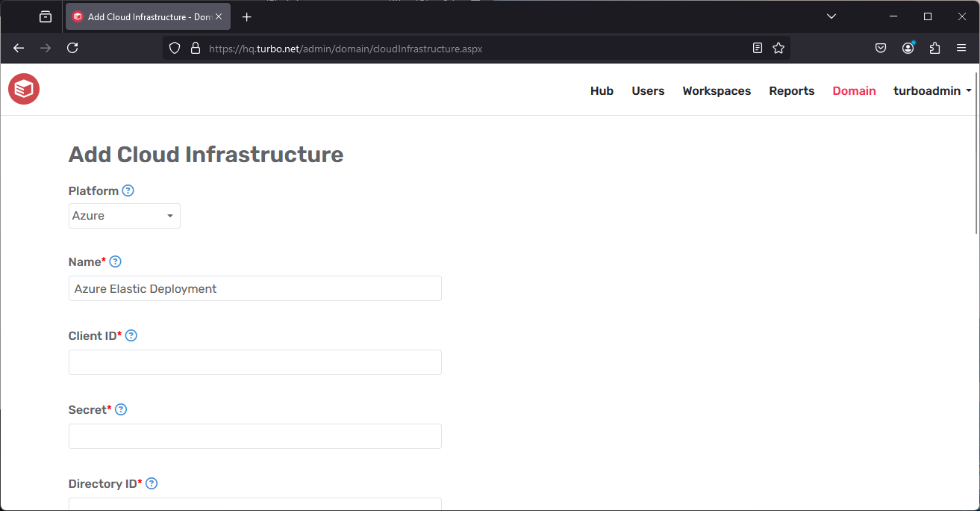Open the Platform help tooltip icon

pos(128,191)
